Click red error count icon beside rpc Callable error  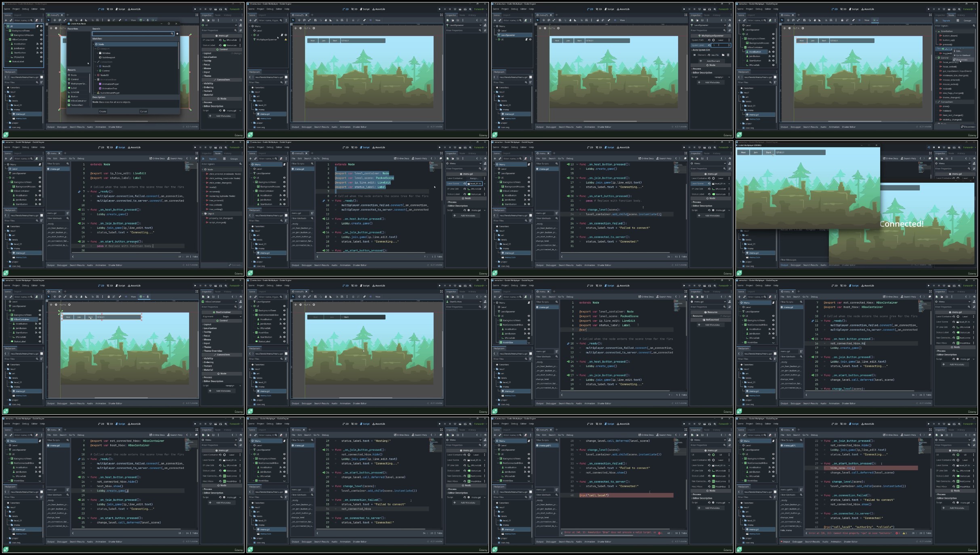tap(896, 533)
